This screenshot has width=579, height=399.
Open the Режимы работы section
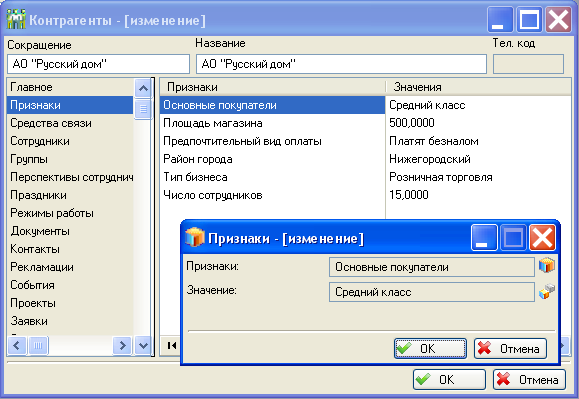click(70, 213)
